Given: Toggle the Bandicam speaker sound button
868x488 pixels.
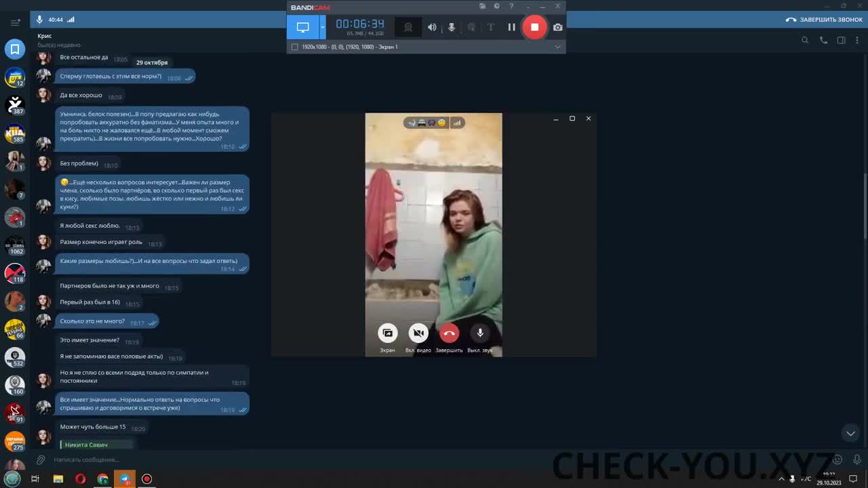Looking at the screenshot, I should point(432,27).
